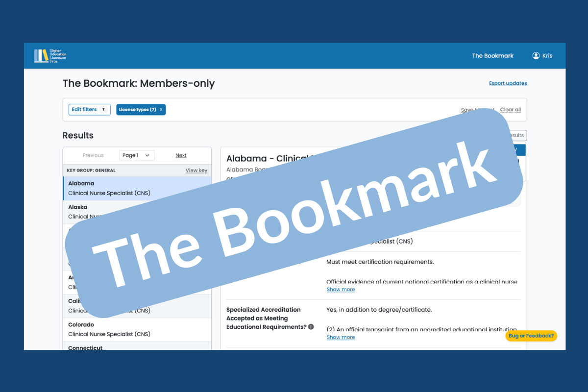Image resolution: width=588 pixels, height=392 pixels.
Task: Click the Higher Education Licensure Pros logo
Action: pyautogui.click(x=50, y=55)
